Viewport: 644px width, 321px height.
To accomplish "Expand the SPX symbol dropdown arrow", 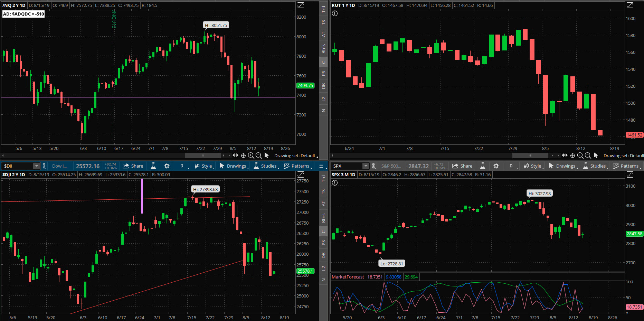I will (x=366, y=166).
